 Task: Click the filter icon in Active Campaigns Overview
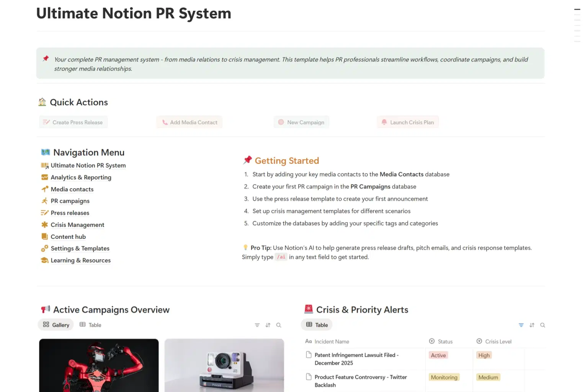257,325
